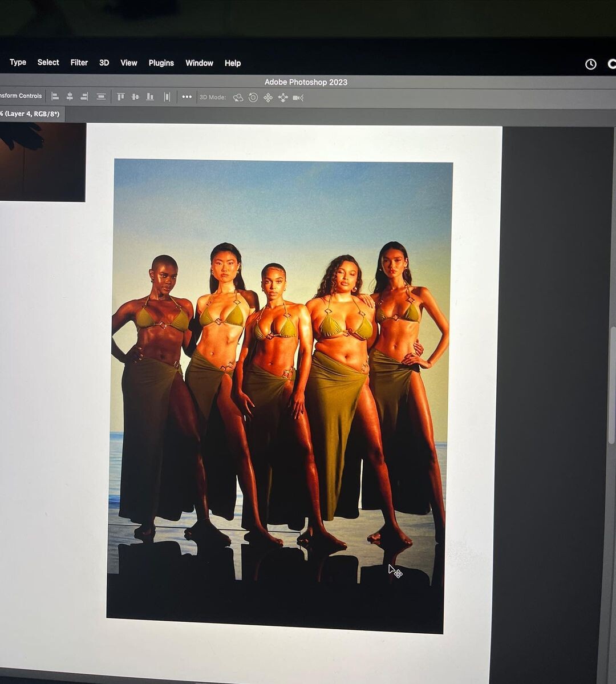The height and width of the screenshot is (684, 616).
Task: Select the 3D pan mode icon
Action: pos(268,98)
